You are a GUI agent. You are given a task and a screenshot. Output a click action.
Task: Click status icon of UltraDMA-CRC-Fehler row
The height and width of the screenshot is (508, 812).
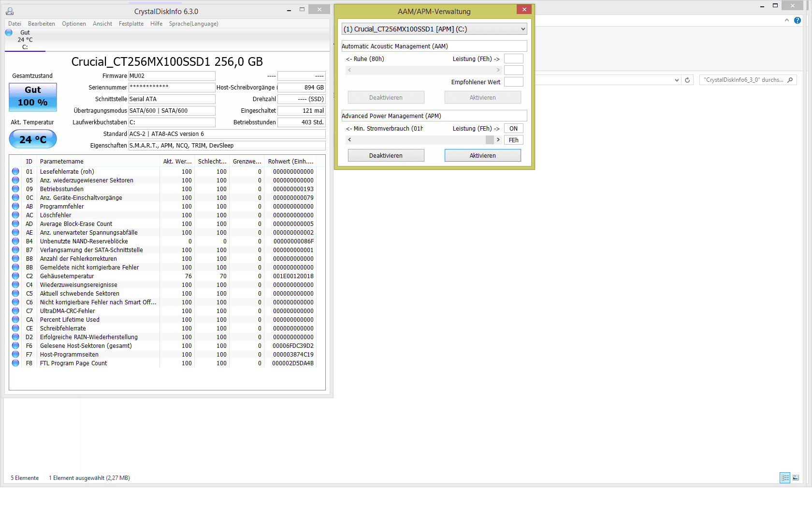tap(15, 311)
